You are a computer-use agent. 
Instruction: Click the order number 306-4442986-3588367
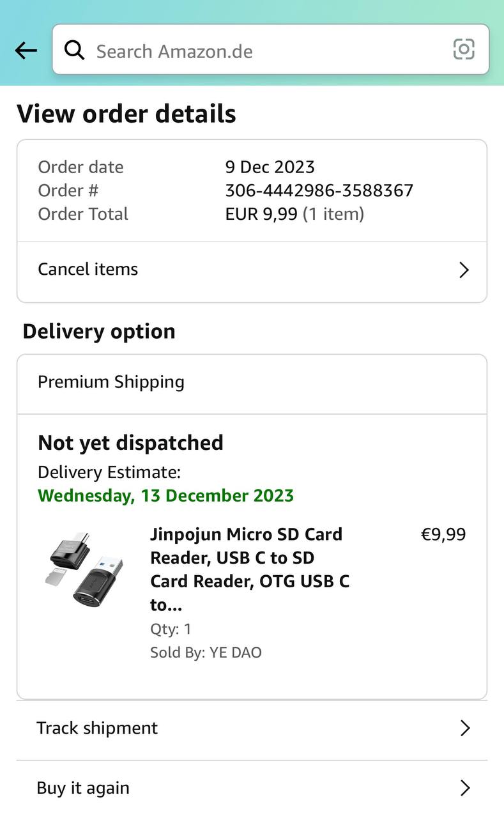[319, 190]
